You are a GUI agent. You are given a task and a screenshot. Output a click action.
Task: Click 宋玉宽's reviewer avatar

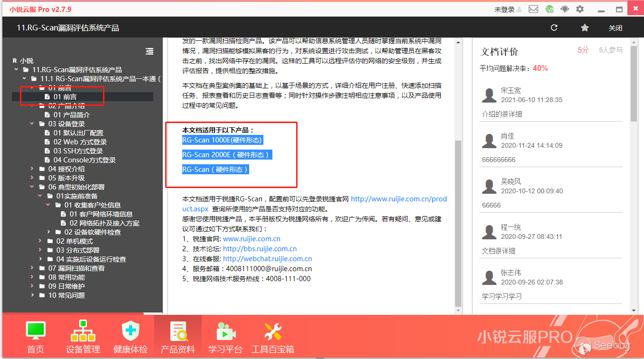[489, 95]
